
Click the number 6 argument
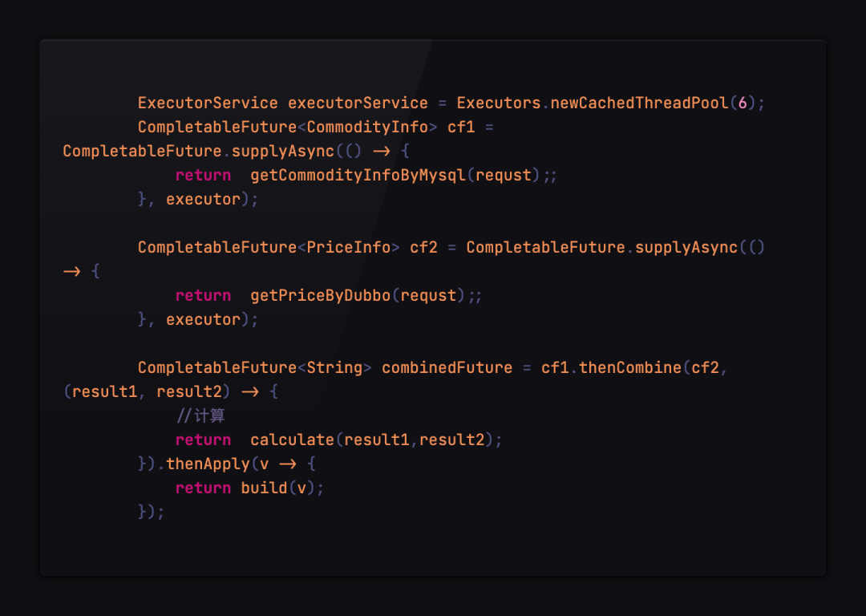coord(743,103)
